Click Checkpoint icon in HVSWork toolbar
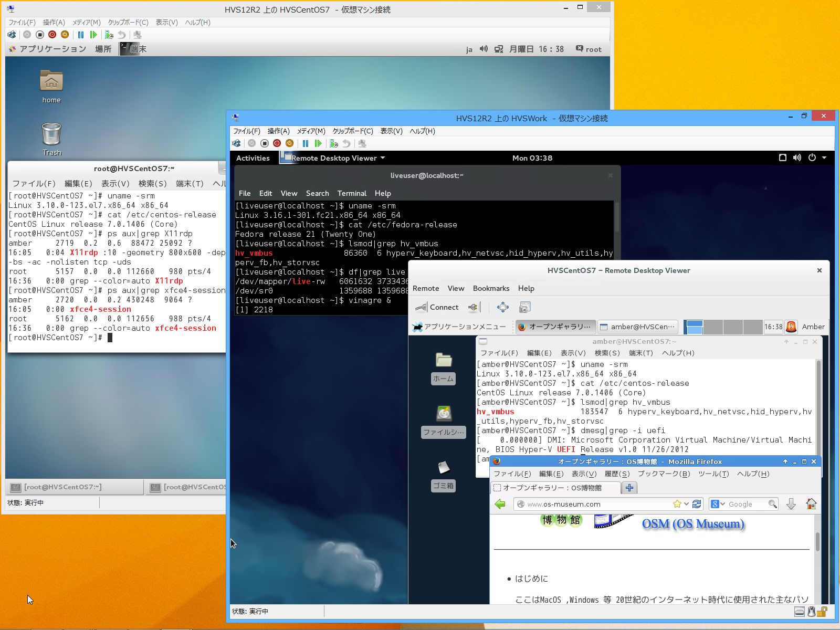Image resolution: width=840 pixels, height=630 pixels. (333, 143)
